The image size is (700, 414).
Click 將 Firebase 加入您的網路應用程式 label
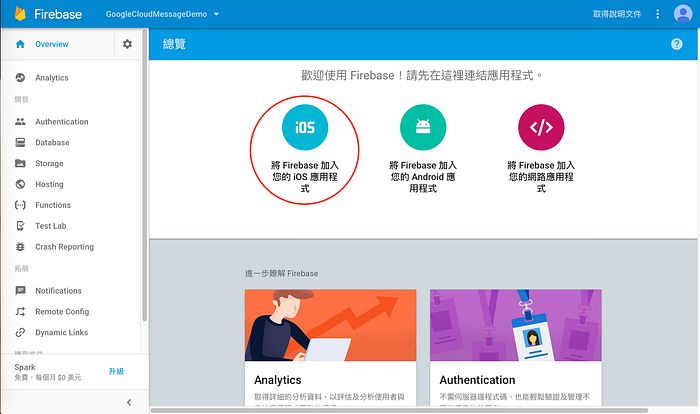(541, 177)
